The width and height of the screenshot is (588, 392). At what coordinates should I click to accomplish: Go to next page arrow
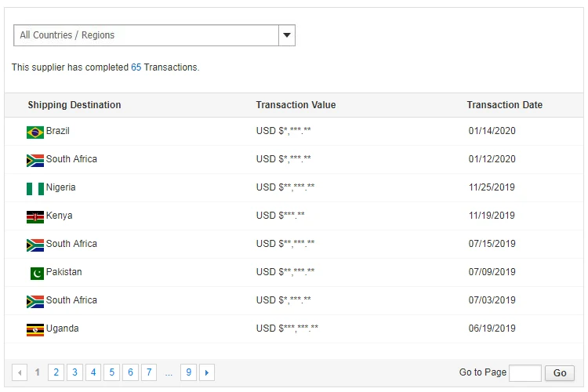(x=207, y=372)
